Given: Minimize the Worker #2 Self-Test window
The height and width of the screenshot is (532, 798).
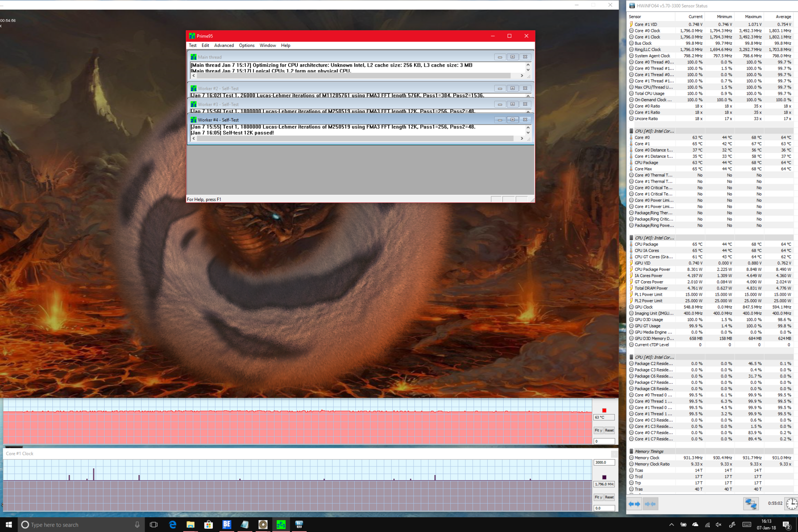Looking at the screenshot, I should 500,88.
